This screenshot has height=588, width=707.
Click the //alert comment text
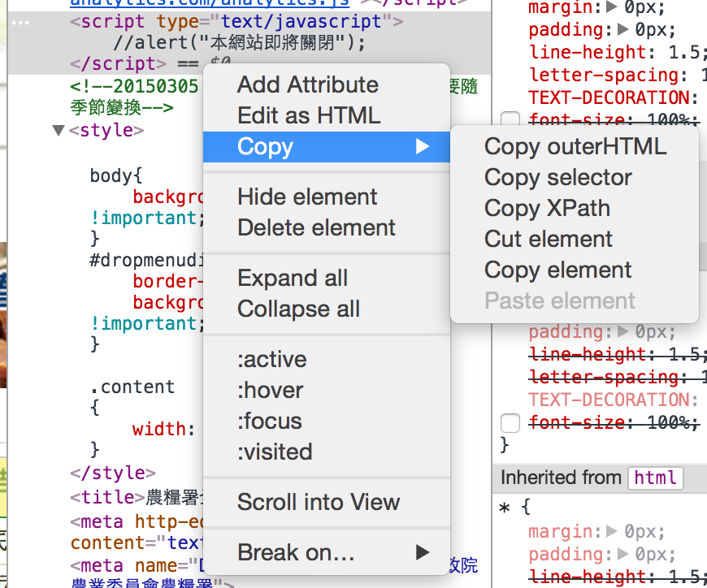240,42
